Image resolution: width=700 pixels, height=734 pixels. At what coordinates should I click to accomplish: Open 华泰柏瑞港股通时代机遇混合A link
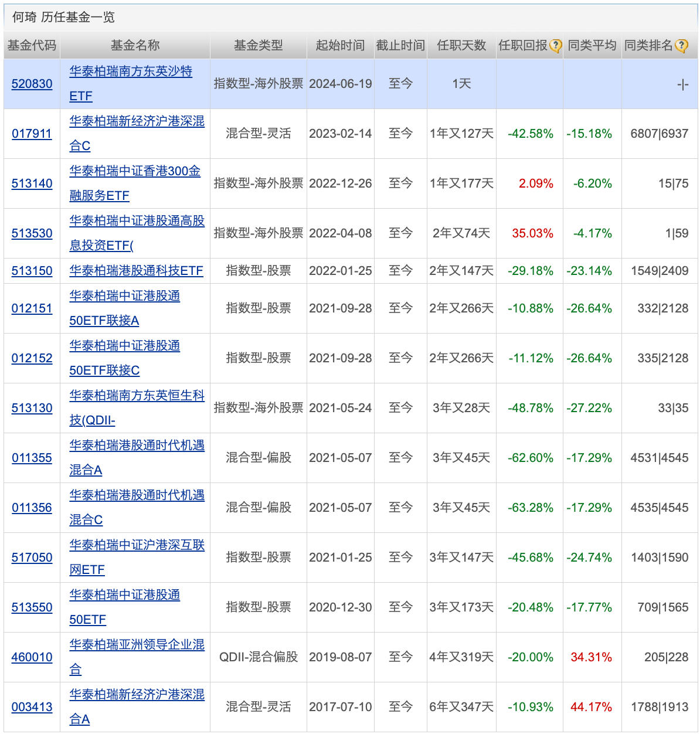point(137,458)
